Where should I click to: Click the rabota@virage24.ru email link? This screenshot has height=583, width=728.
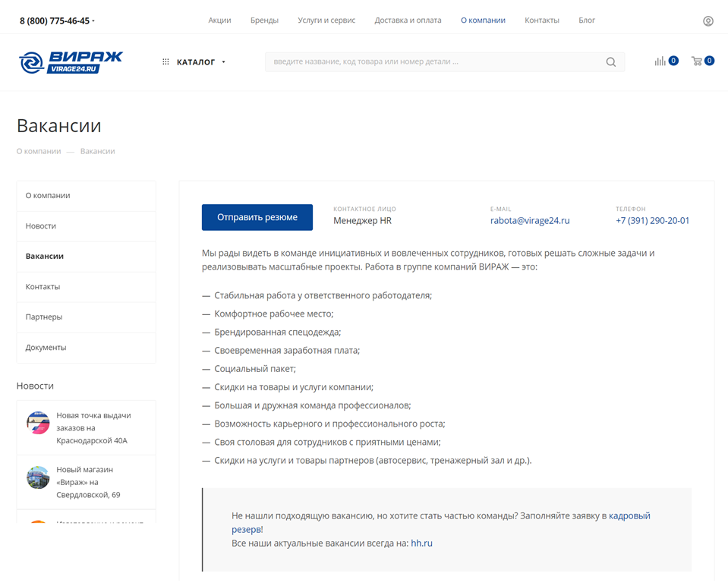530,221
